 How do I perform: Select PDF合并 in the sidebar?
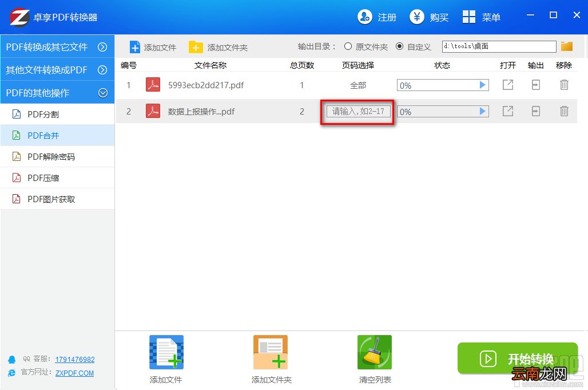(x=57, y=135)
